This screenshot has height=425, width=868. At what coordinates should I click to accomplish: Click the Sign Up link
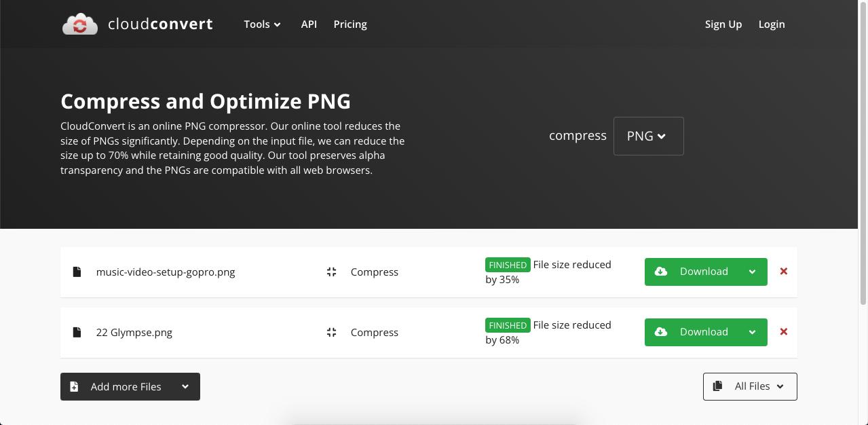click(723, 24)
